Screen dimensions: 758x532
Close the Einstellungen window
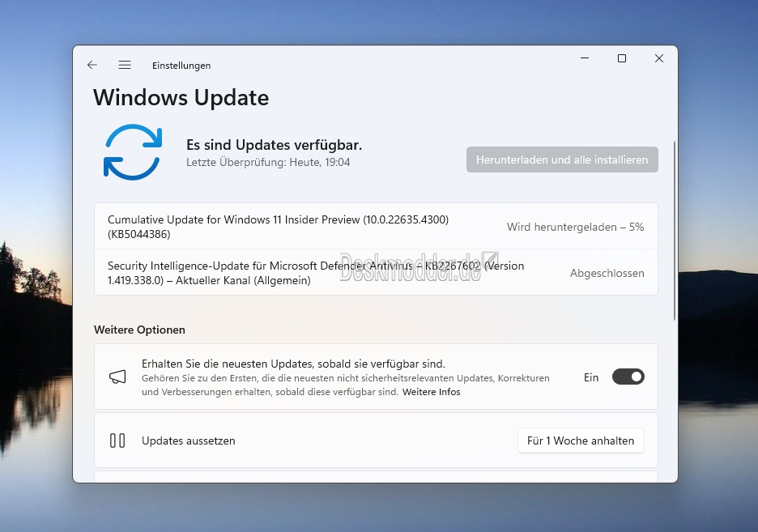(659, 58)
